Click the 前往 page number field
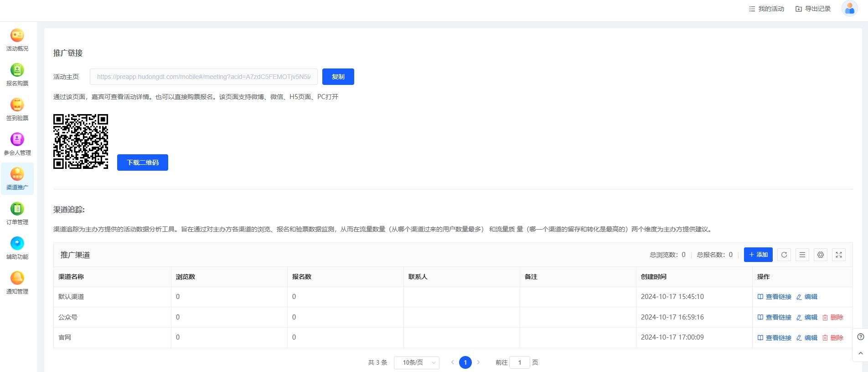Viewport: 868px width, 372px height. point(520,362)
